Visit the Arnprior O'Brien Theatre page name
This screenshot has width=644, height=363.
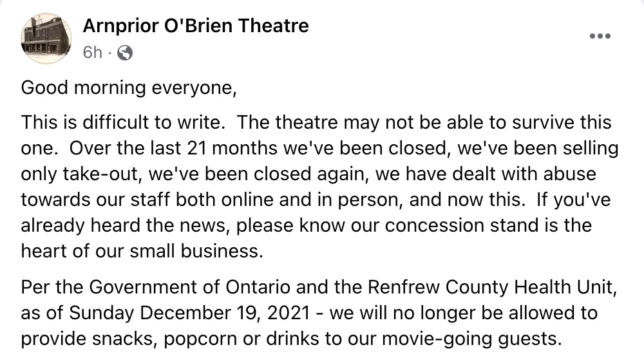(x=196, y=26)
